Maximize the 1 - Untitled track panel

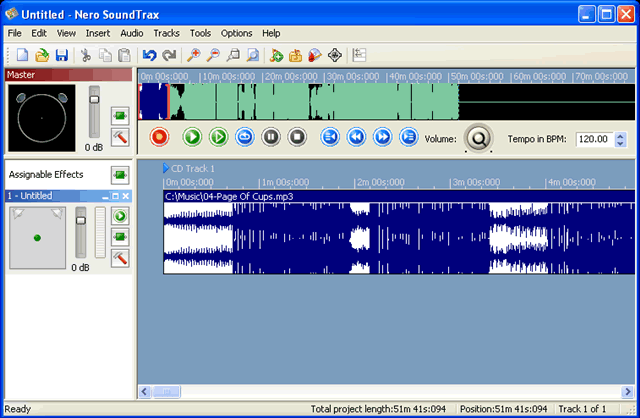(x=116, y=196)
